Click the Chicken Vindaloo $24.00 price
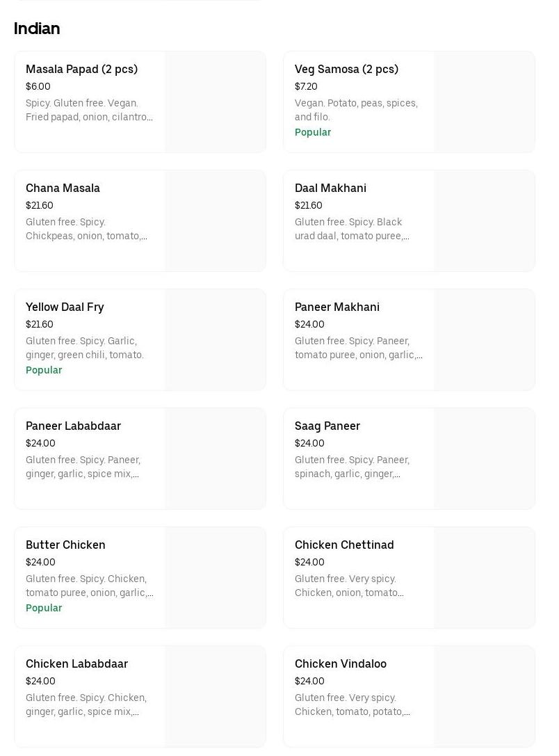Viewport: 559px width, 756px height. (x=309, y=682)
